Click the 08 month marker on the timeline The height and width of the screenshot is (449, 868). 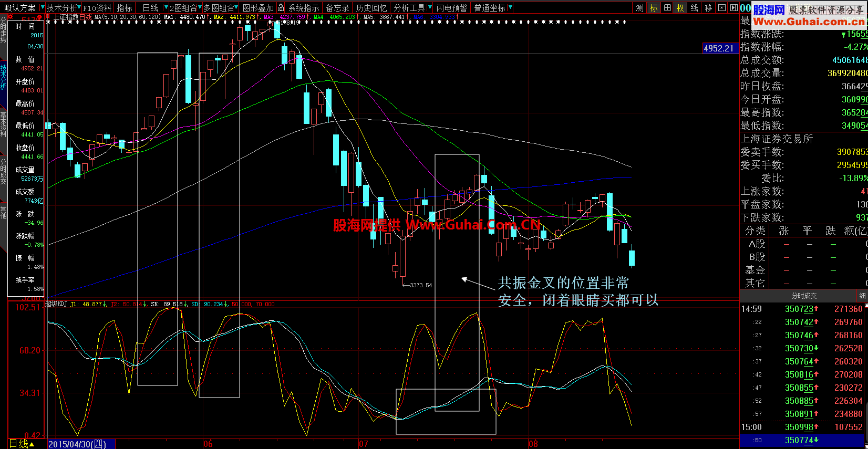point(533,444)
